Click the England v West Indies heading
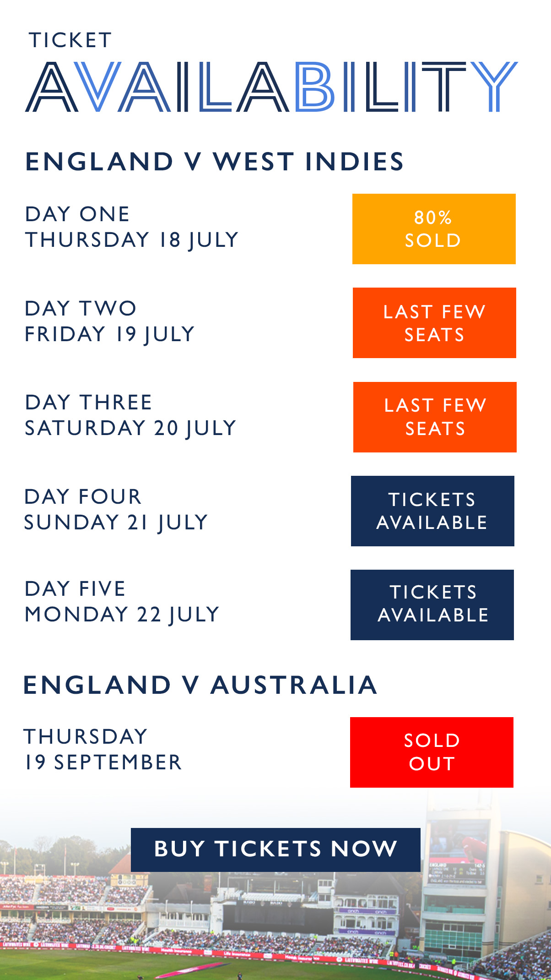 click(x=214, y=162)
